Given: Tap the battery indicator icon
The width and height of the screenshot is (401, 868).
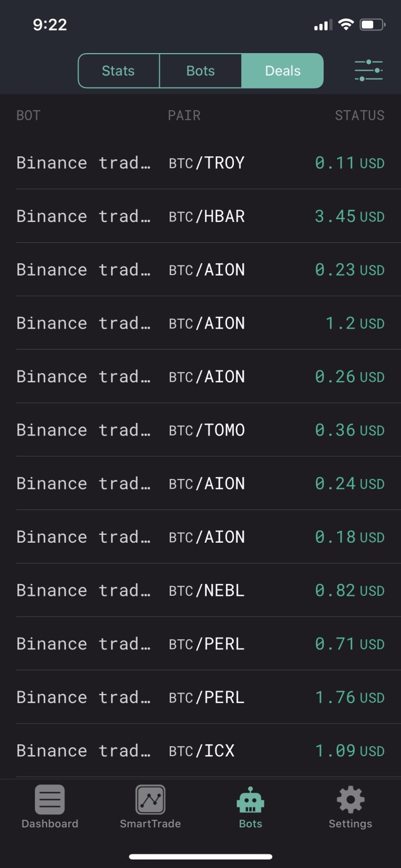Looking at the screenshot, I should pos(373,25).
